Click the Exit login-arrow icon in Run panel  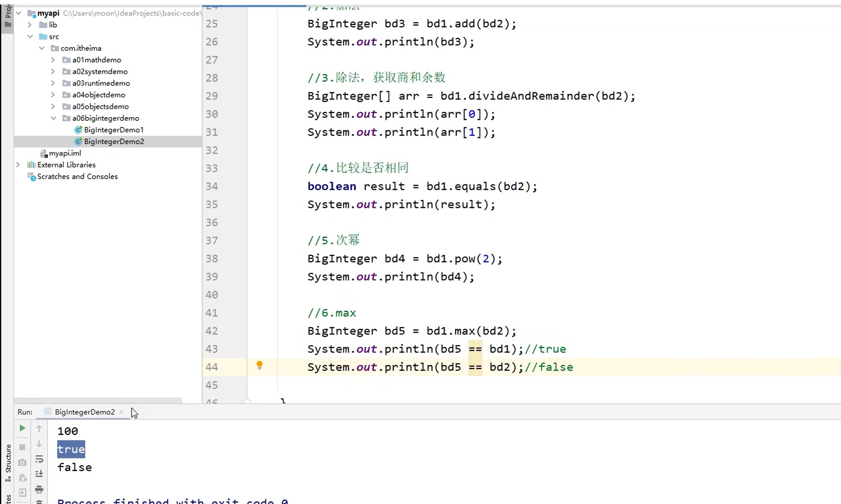(22, 493)
